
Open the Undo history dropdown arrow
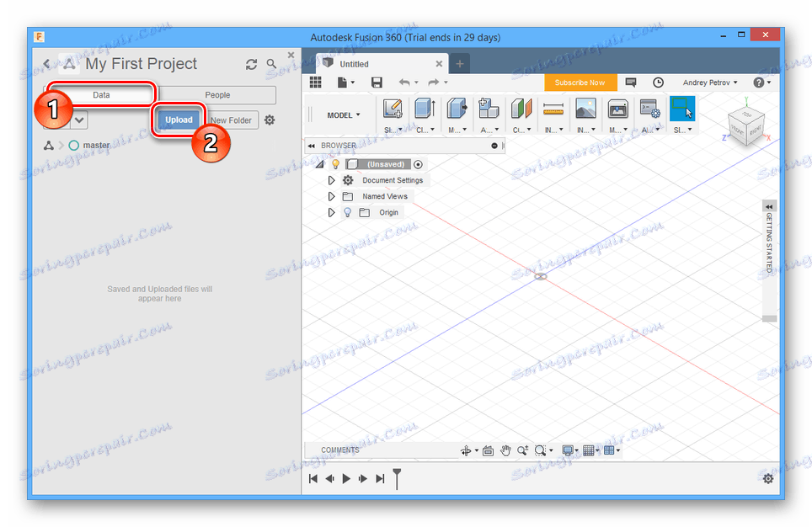coord(416,83)
